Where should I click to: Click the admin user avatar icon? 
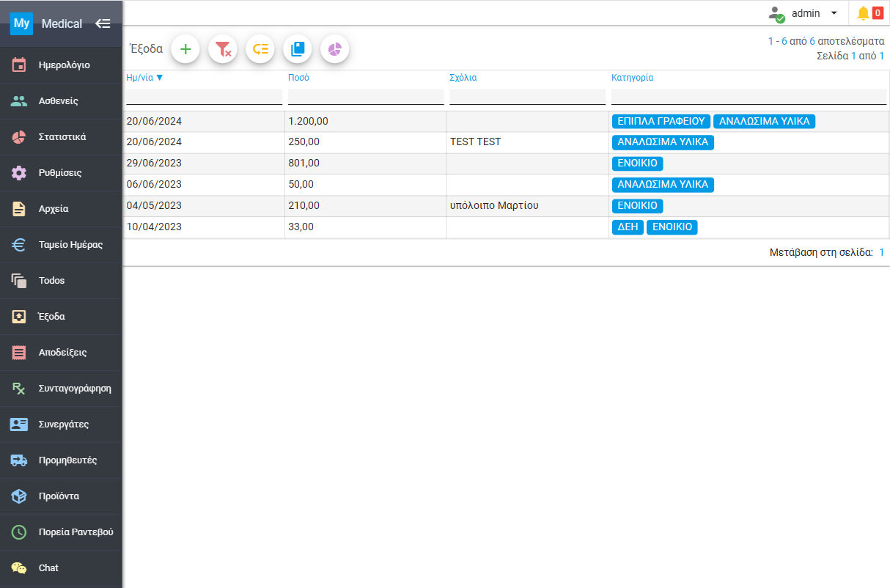(x=776, y=14)
